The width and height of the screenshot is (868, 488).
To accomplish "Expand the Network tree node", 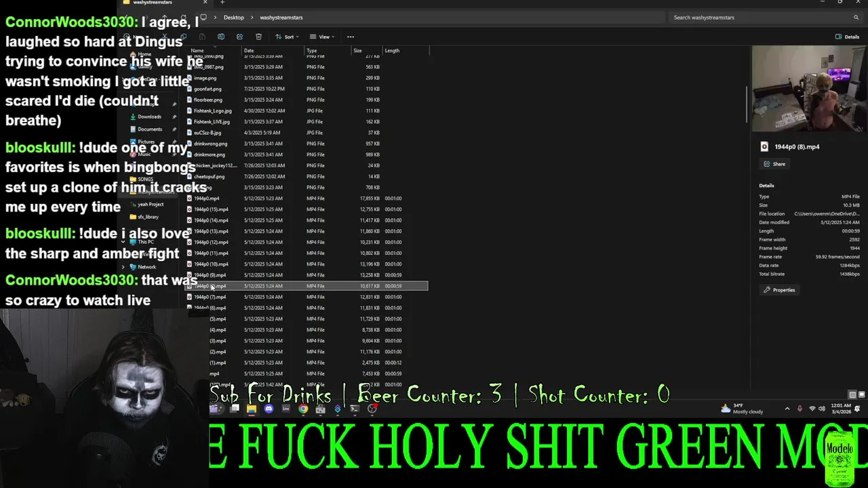I will point(123,267).
